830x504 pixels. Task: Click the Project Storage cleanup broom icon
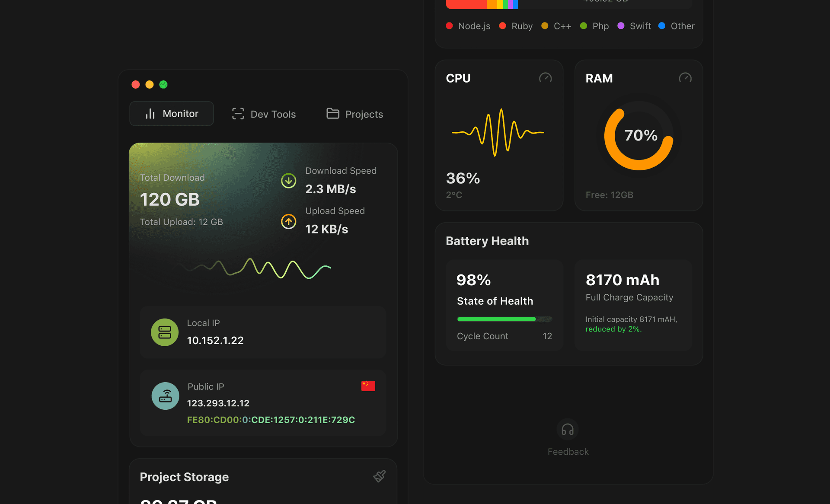point(379,476)
